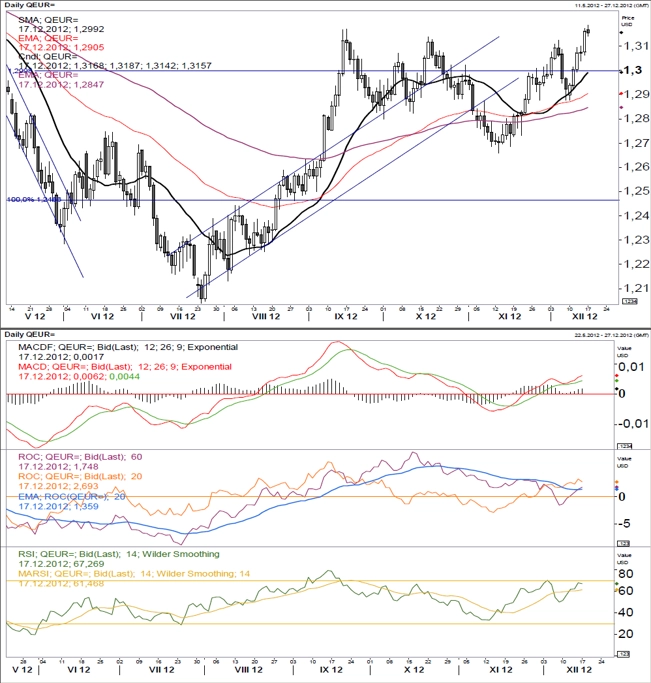Image resolution: width=651 pixels, height=683 pixels.
Task: Click the IX 12 month label on the price time axis
Action: pyautogui.click(x=346, y=317)
